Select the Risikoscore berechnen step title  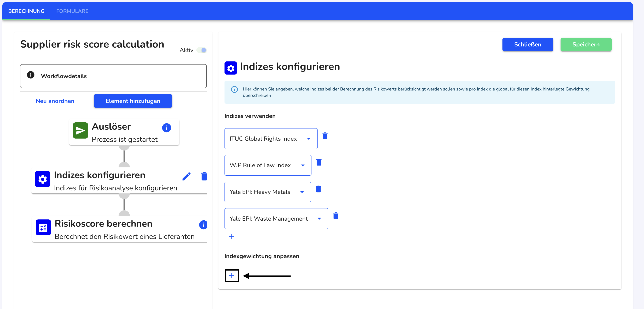click(103, 223)
